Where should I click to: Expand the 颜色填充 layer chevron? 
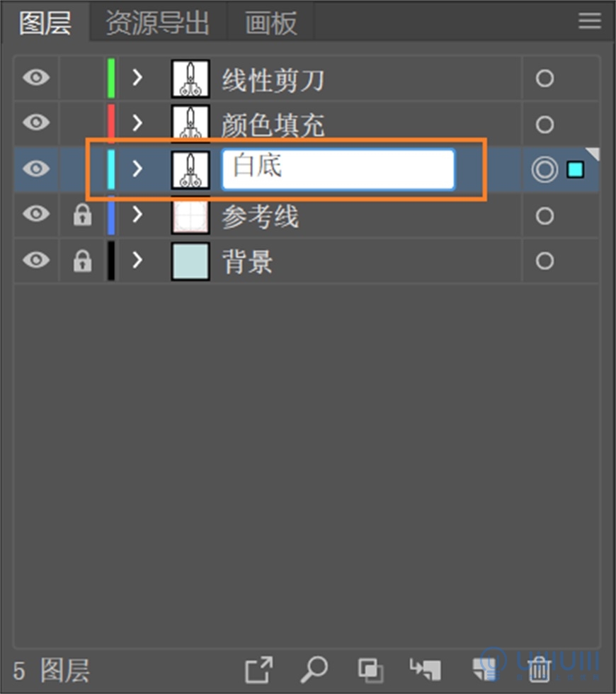click(x=137, y=123)
